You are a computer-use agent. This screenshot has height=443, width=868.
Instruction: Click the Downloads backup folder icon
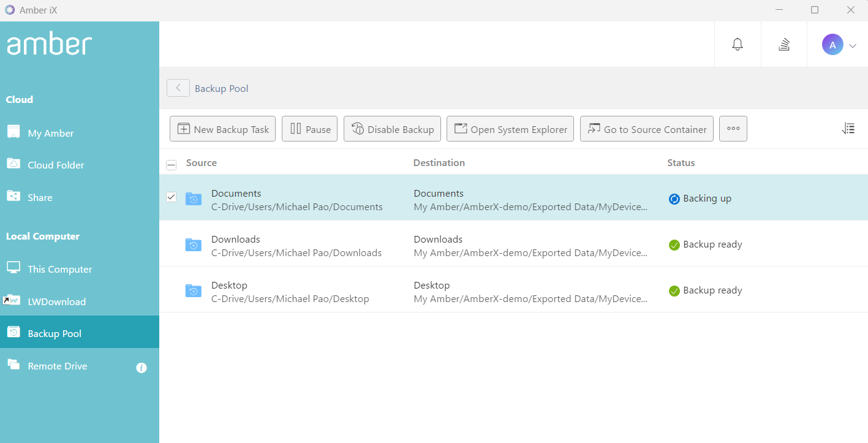[x=194, y=244]
